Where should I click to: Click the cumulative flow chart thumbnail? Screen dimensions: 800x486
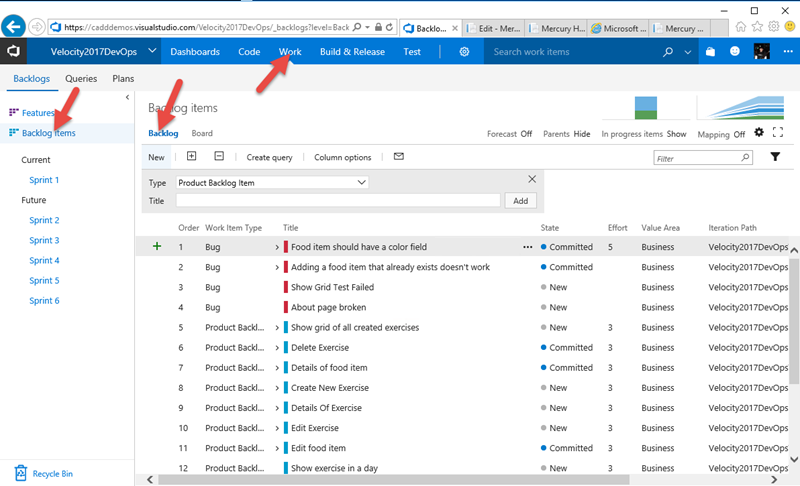pos(741,108)
